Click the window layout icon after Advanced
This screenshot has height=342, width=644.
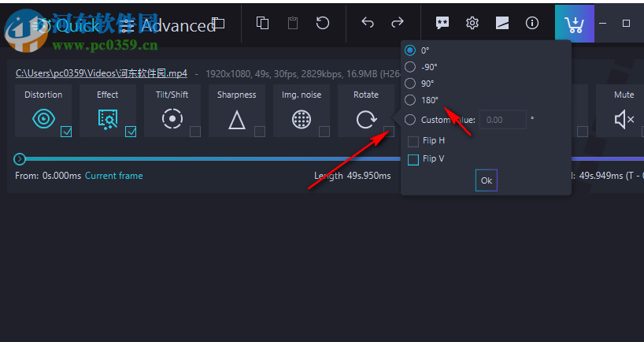[x=218, y=24]
